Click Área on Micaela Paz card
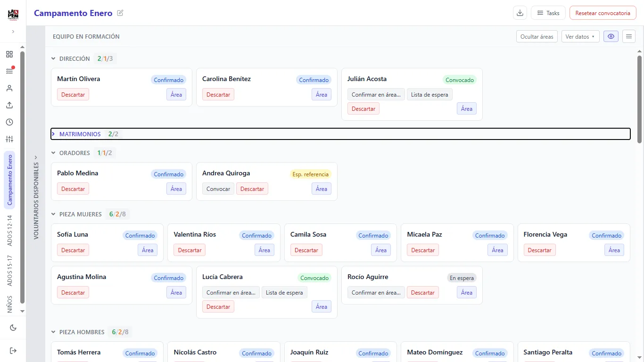The image size is (644, 362). 498,250
